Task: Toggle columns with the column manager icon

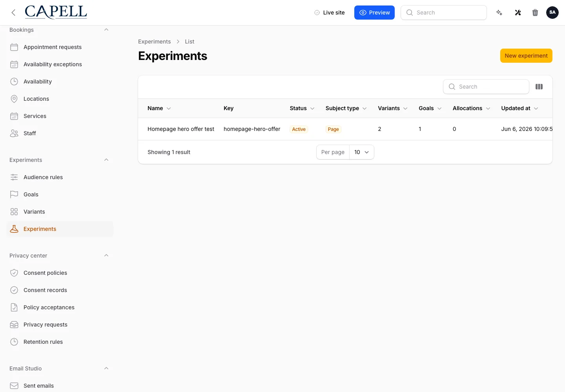Action: click(x=539, y=87)
